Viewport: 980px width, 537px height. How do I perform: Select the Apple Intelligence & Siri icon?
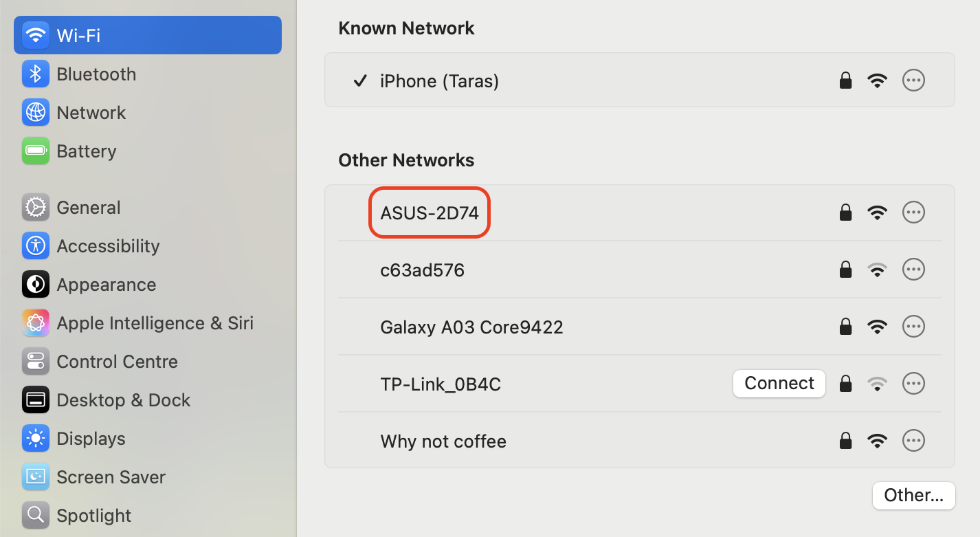point(36,322)
